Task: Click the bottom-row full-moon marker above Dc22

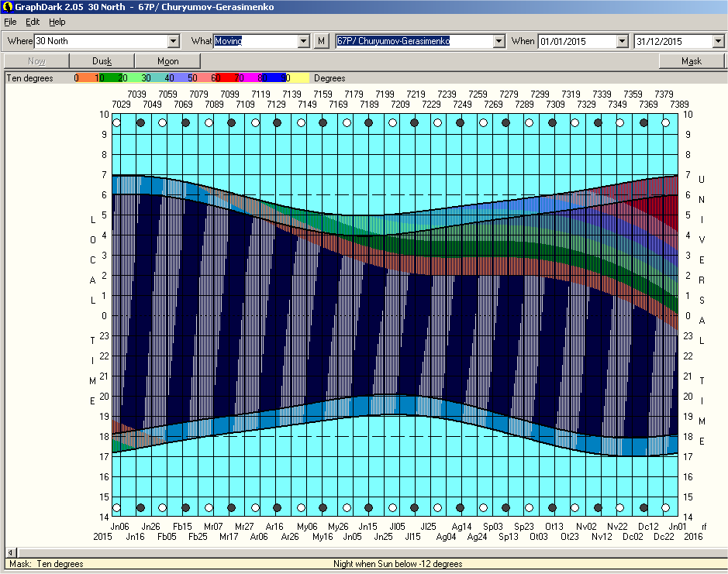Action: [x=665, y=508]
